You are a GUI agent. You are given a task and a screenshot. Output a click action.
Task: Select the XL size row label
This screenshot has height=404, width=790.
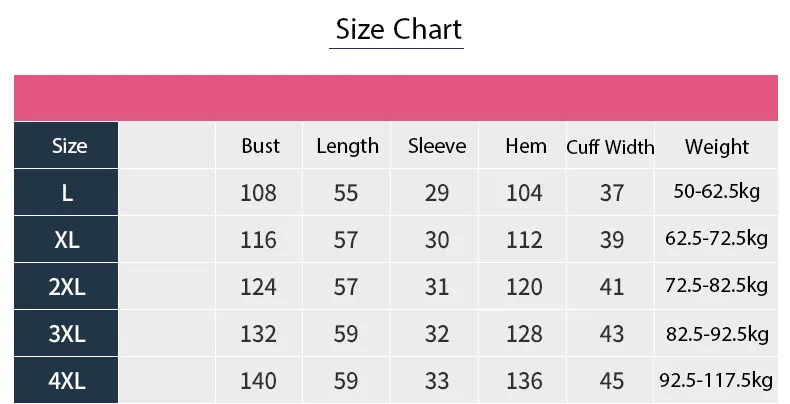coord(67,240)
